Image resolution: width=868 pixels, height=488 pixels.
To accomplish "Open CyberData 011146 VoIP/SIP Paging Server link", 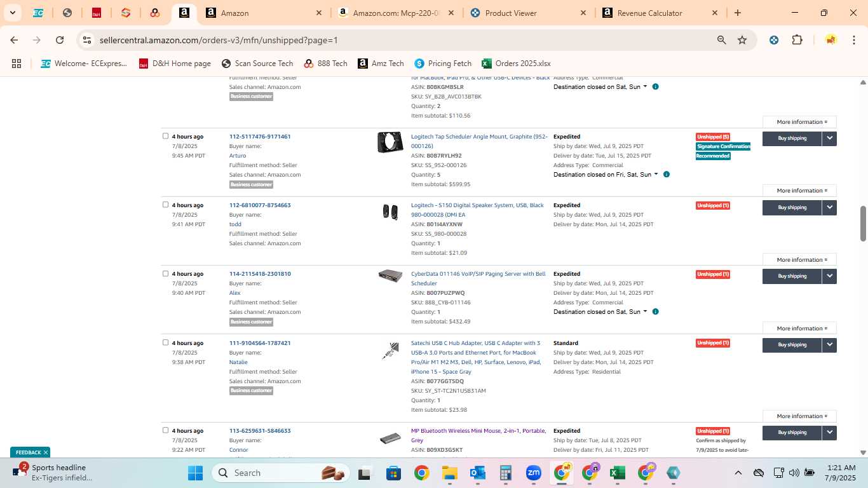I will click(478, 278).
